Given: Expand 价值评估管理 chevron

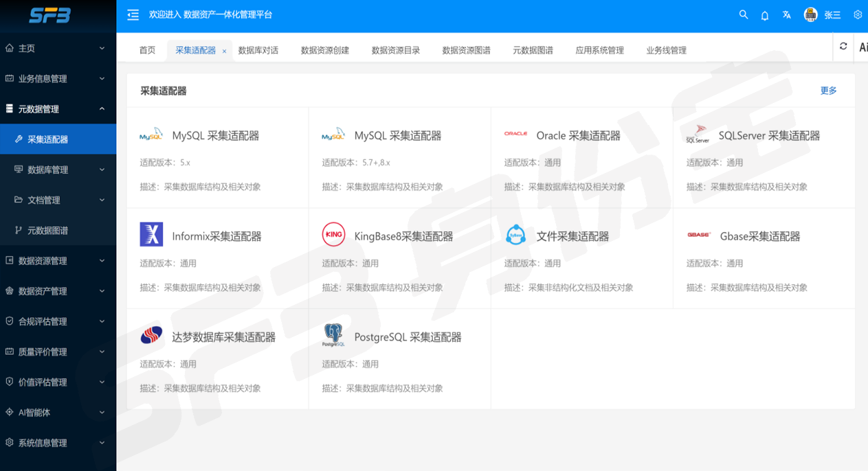Looking at the screenshot, I should pos(102,382).
